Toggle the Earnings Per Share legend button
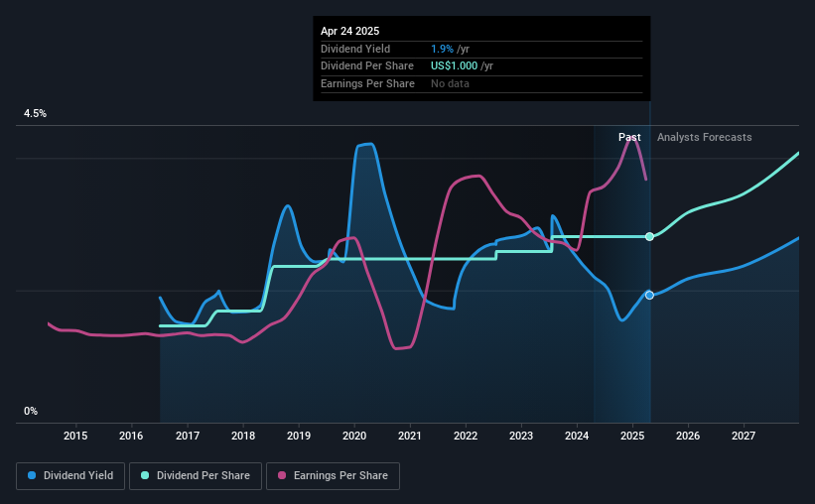This screenshot has height=504, width=815. click(x=333, y=476)
